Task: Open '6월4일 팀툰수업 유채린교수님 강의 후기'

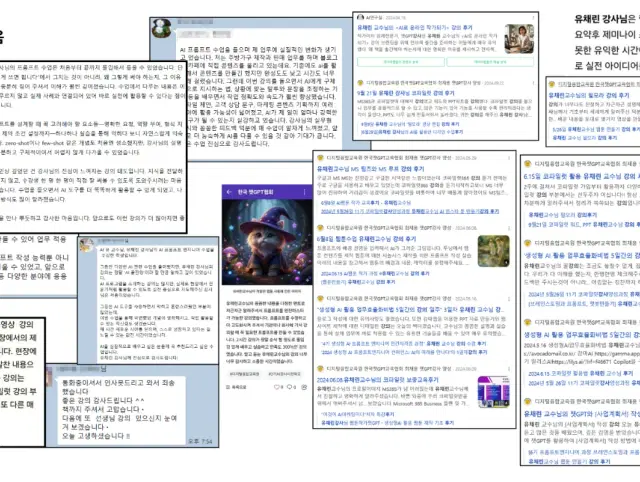Action: [367, 239]
